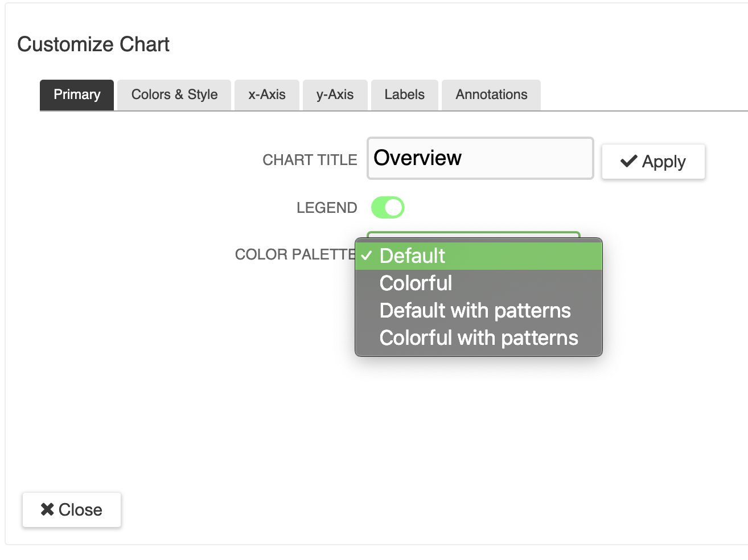Click the checkmark icon on Apply
The image size is (748, 560).
628,162
